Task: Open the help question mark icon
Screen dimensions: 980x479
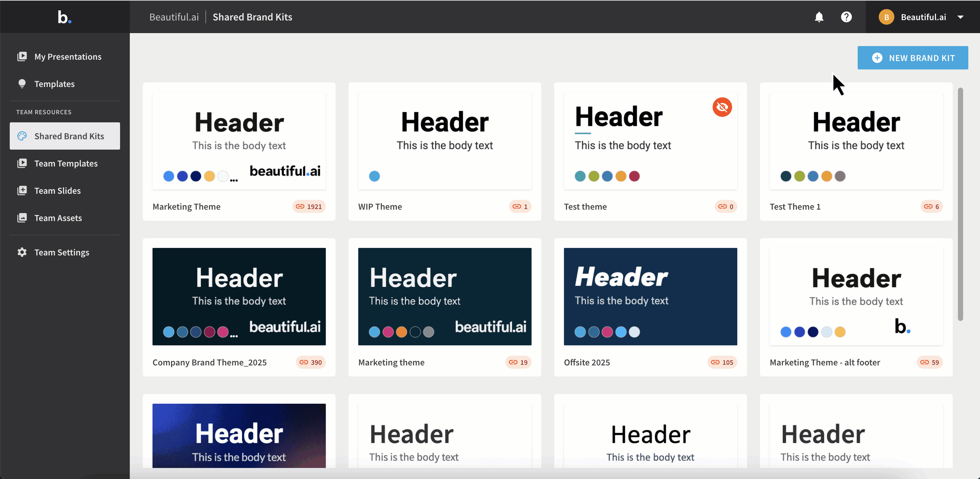Action: click(x=846, y=17)
